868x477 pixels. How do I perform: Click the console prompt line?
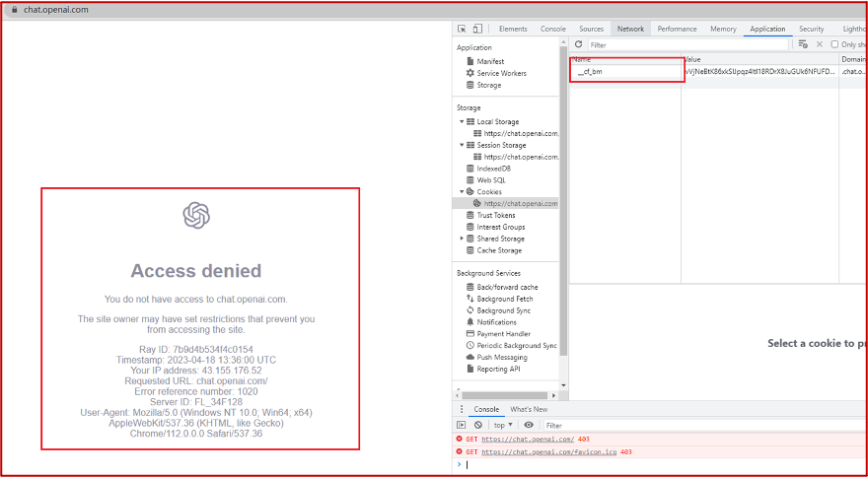pyautogui.click(x=664, y=465)
